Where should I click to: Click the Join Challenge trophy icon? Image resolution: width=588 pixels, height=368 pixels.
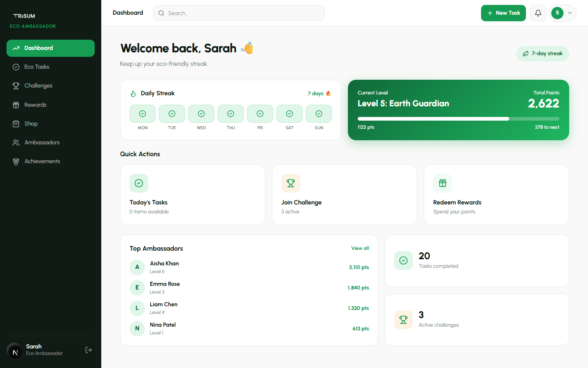click(x=291, y=183)
